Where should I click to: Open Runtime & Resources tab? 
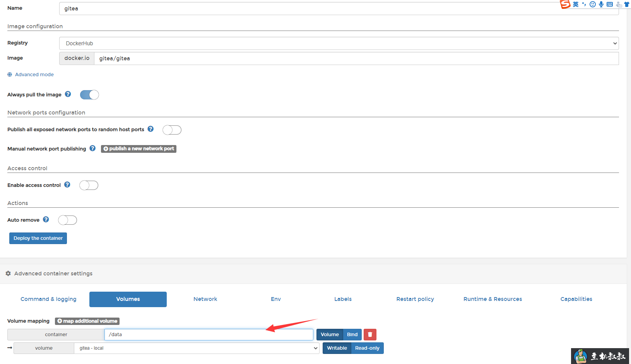coord(493,299)
